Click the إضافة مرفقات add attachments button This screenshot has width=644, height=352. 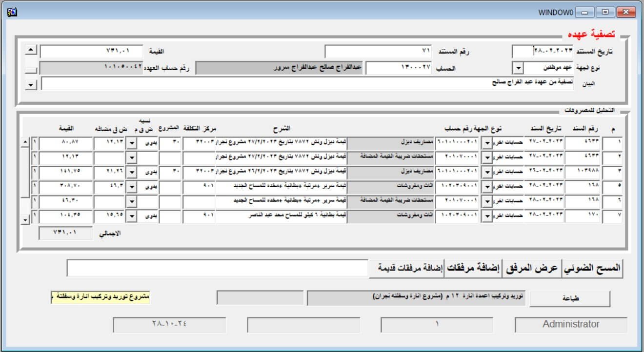[x=473, y=268]
